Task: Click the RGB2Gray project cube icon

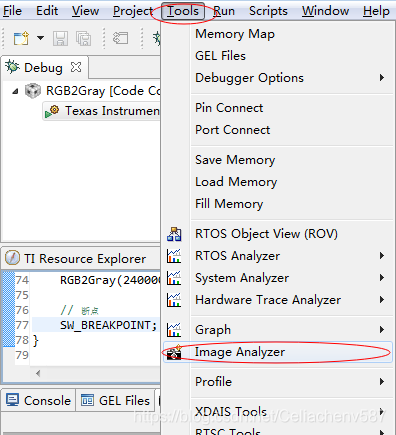Action: 33,91
